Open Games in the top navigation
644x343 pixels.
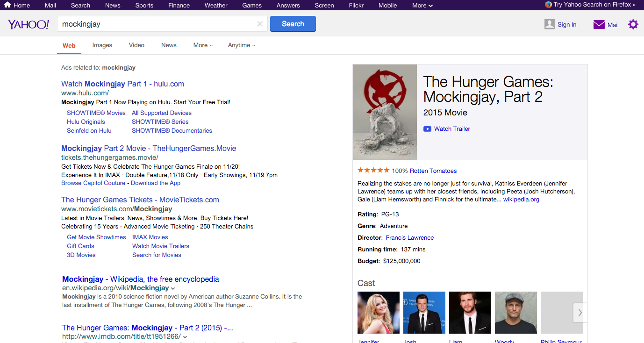[252, 5]
